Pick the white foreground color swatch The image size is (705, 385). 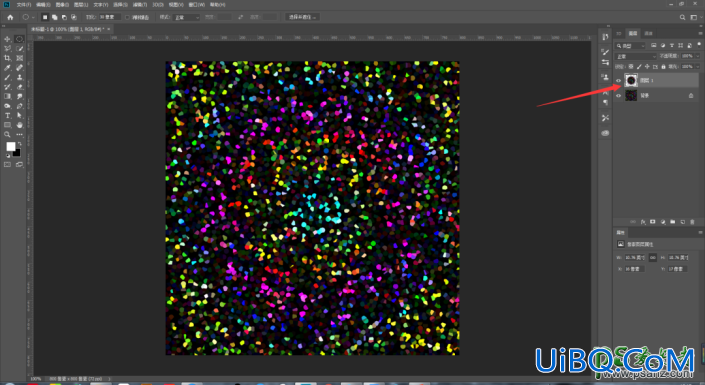(10, 146)
